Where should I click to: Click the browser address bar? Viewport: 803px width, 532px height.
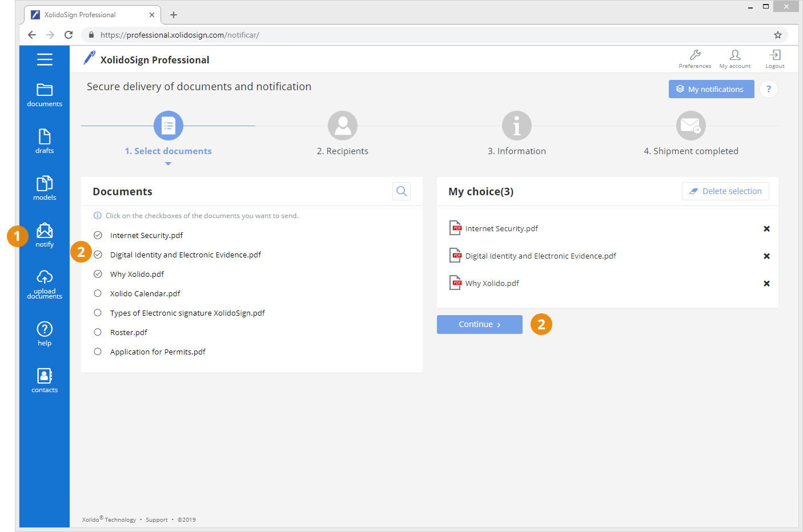[434, 35]
